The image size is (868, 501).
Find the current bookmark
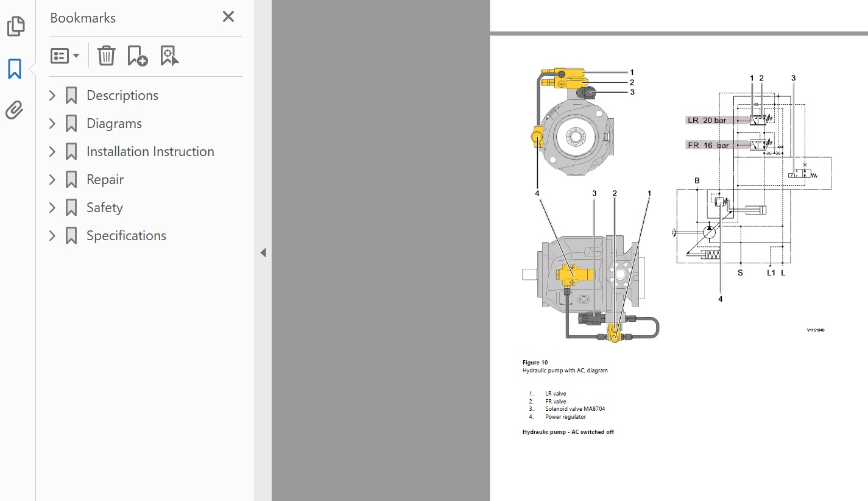click(169, 56)
